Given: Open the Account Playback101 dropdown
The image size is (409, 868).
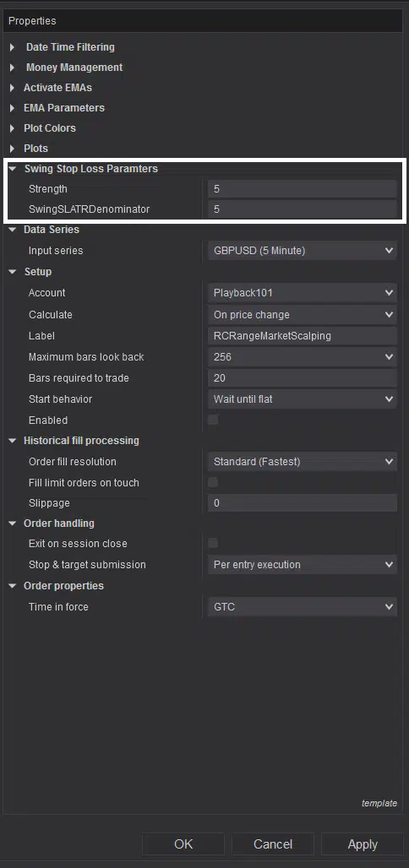Looking at the screenshot, I should point(302,293).
